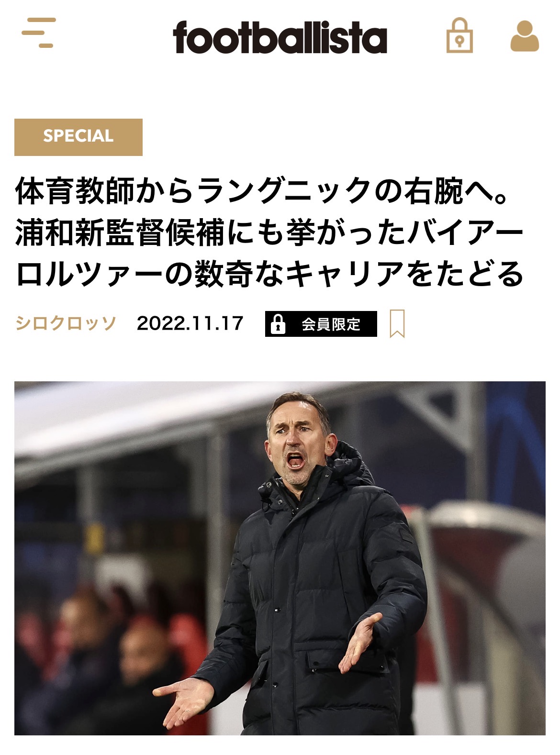The image size is (560, 755).
Task: Open the user account profile icon
Action: coord(525,36)
